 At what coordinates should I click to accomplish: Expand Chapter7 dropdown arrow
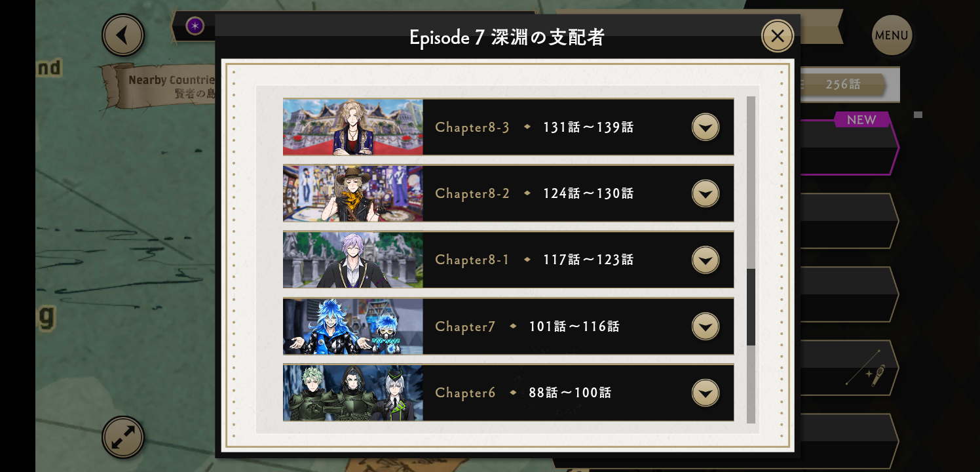706,326
